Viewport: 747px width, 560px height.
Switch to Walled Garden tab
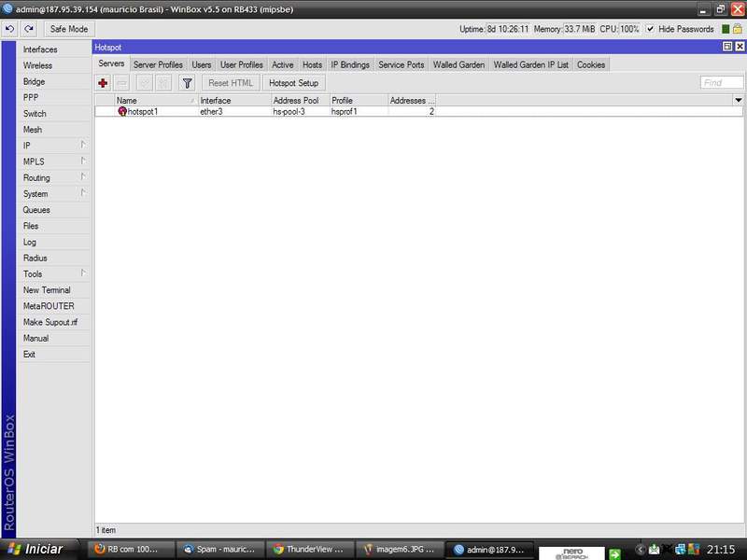pyautogui.click(x=458, y=64)
